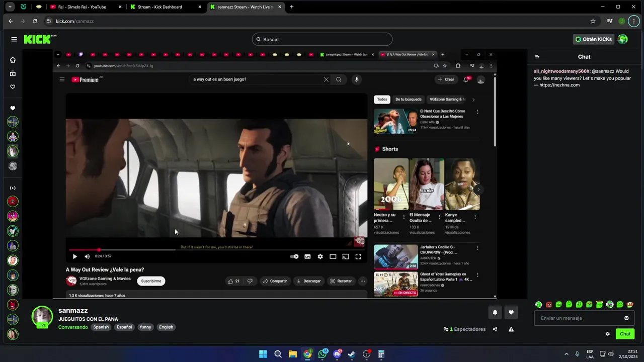Open File Explorer from the taskbar
Image resolution: width=644 pixels, height=362 pixels.
(x=293, y=354)
